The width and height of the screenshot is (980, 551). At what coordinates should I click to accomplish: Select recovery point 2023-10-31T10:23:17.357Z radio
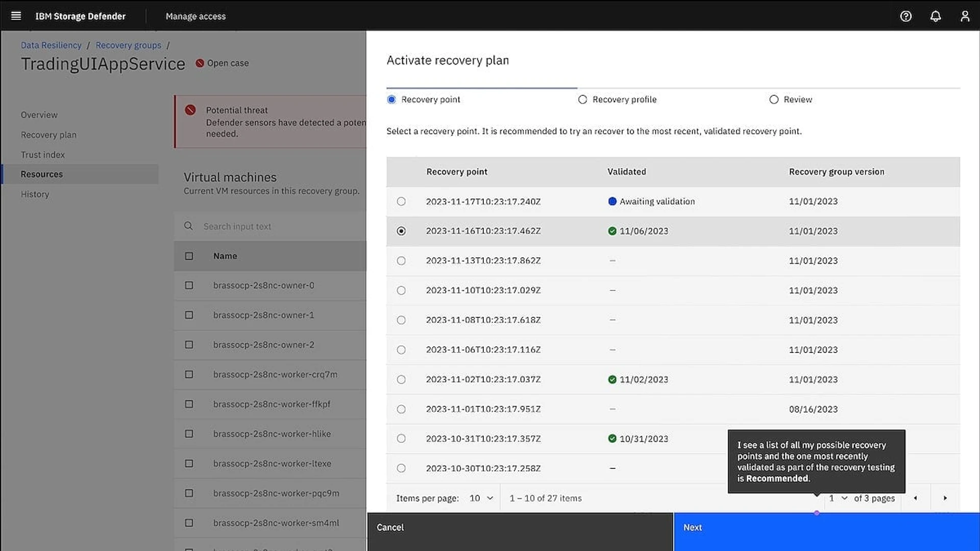402,439
